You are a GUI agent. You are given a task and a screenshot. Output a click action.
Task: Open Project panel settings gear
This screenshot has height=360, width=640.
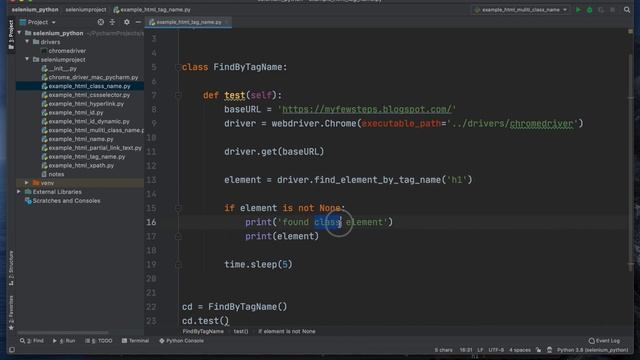click(127, 22)
